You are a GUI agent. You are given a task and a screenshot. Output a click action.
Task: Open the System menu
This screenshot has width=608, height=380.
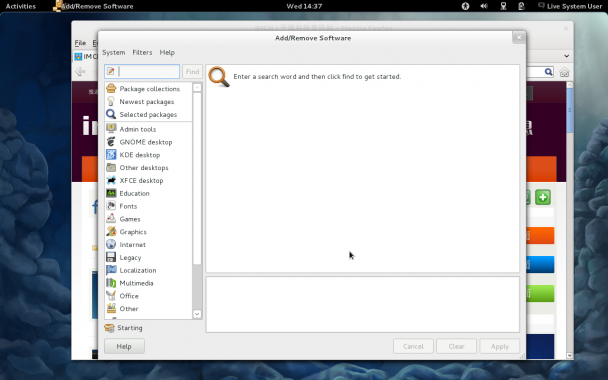click(114, 52)
